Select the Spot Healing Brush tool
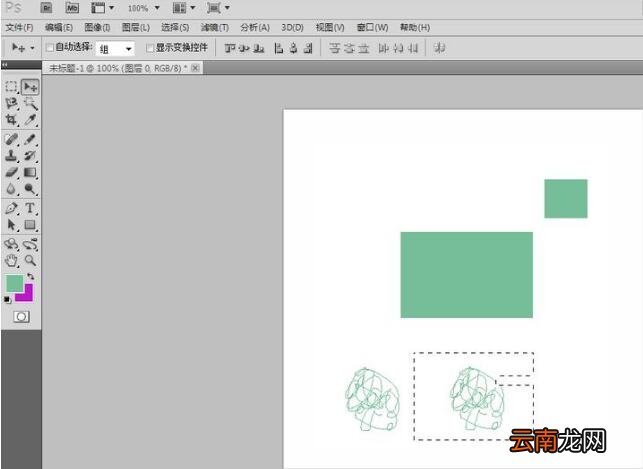Viewport: 643px width, 469px height. point(11,139)
